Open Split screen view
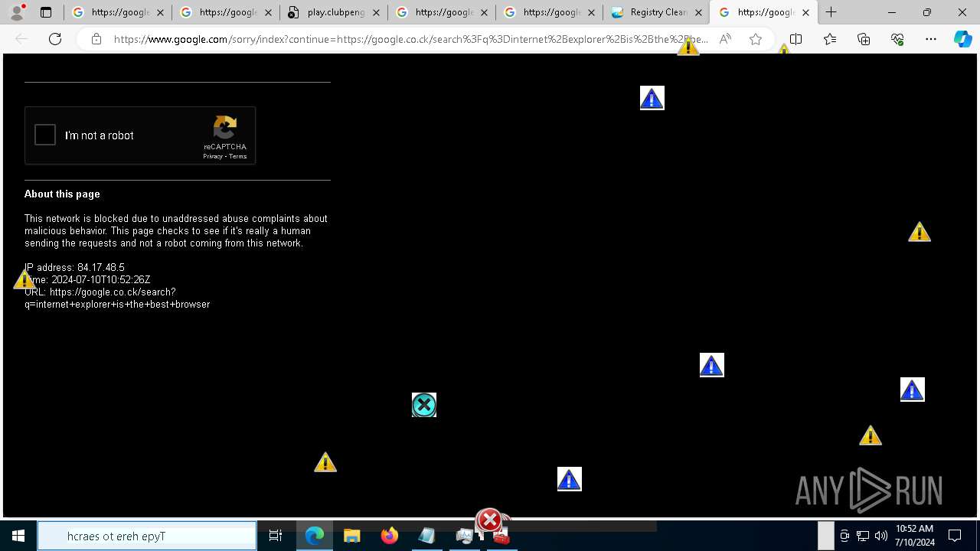 [795, 39]
